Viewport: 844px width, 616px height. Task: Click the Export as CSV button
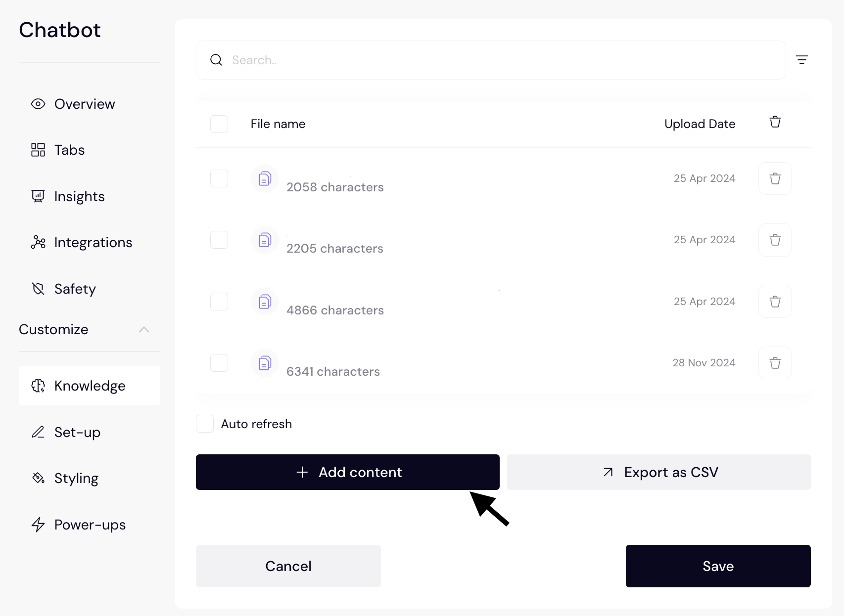click(659, 472)
